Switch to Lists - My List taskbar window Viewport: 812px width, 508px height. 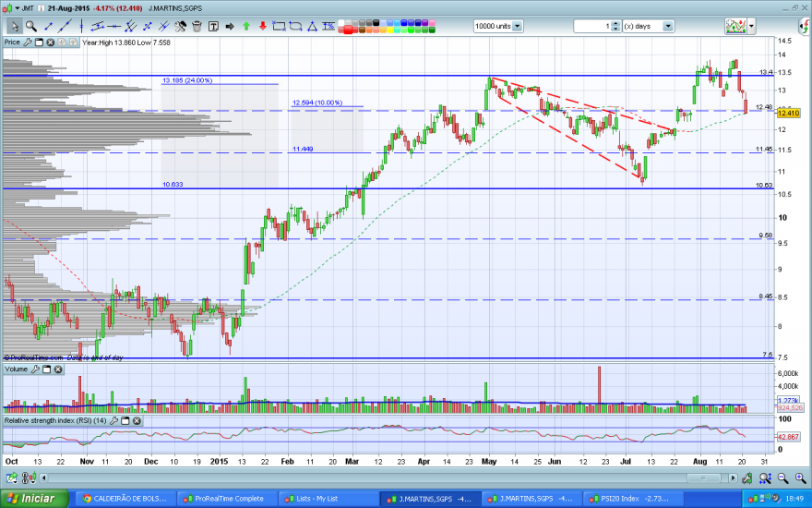328,499
